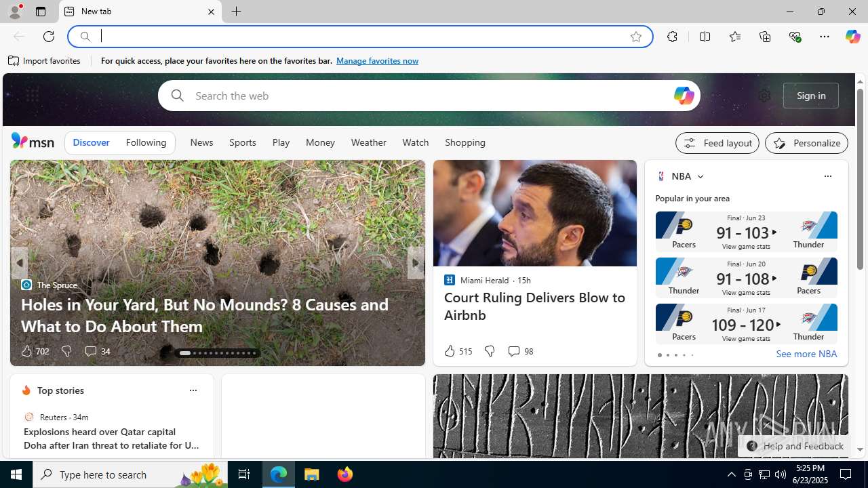Image resolution: width=868 pixels, height=488 pixels.
Task: Open the taskbar volume icon
Action: point(781,474)
